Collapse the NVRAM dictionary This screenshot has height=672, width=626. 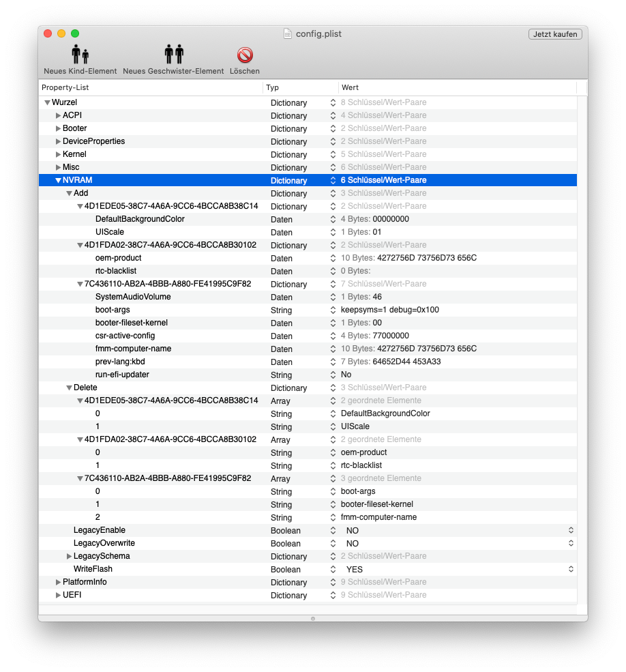click(58, 180)
